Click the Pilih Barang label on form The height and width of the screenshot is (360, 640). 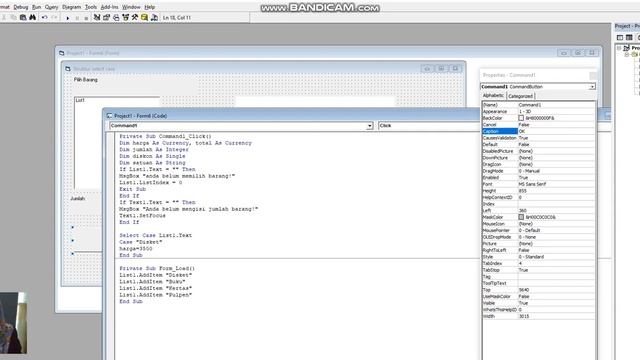click(x=86, y=80)
